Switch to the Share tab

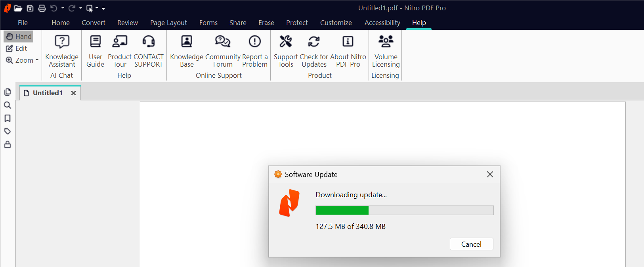(x=238, y=23)
